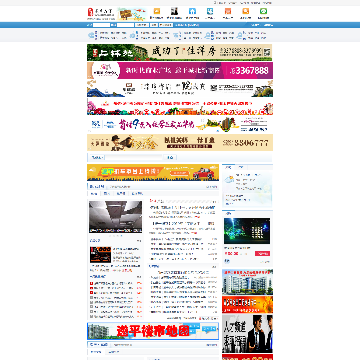Screen dimensions: 360x360
Task: Click the search button beside search field
Action: 170,157
